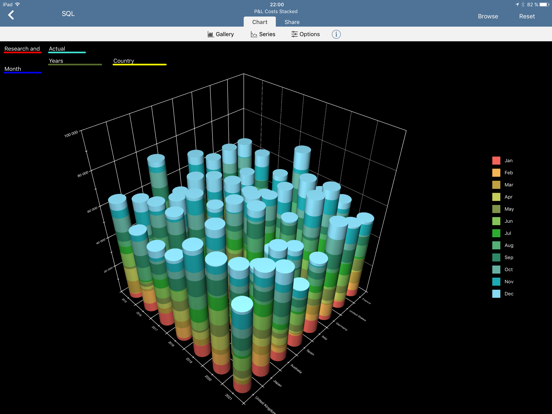The height and width of the screenshot is (414, 552).
Task: Click the Jun legend color swatch
Action: pyautogui.click(x=496, y=221)
